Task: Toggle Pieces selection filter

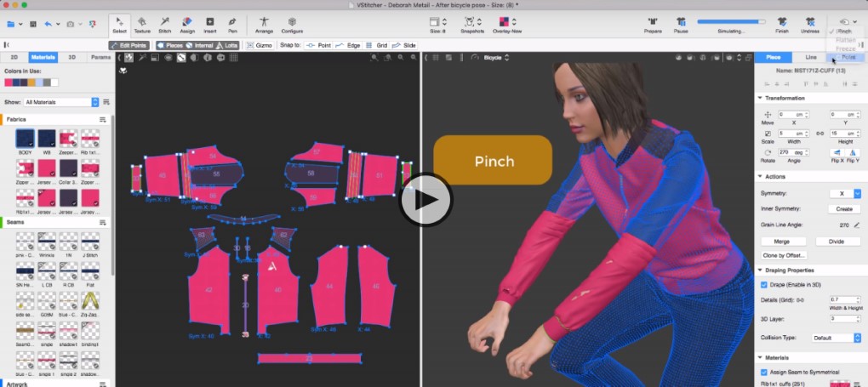Action: coord(170,45)
